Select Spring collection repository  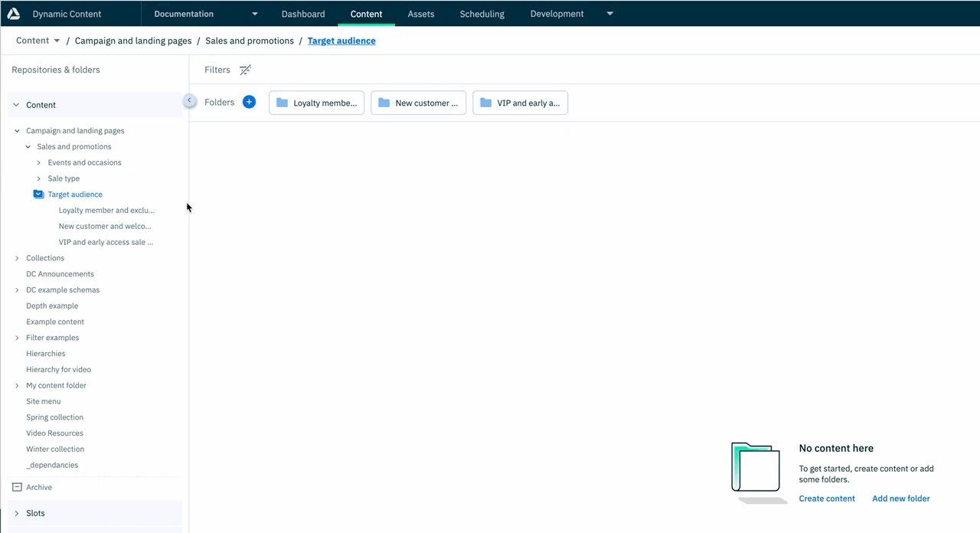coord(55,417)
